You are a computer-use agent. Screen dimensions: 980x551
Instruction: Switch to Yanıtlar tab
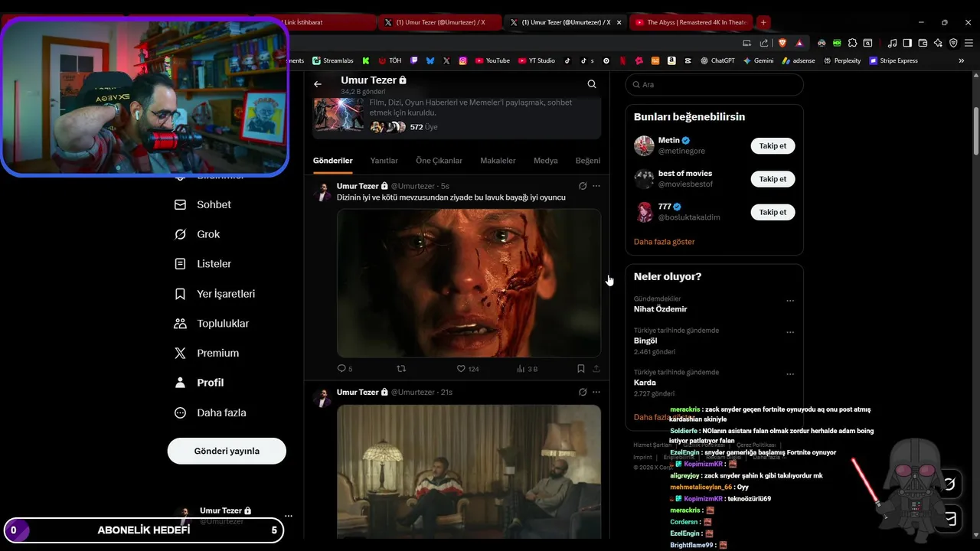click(384, 161)
